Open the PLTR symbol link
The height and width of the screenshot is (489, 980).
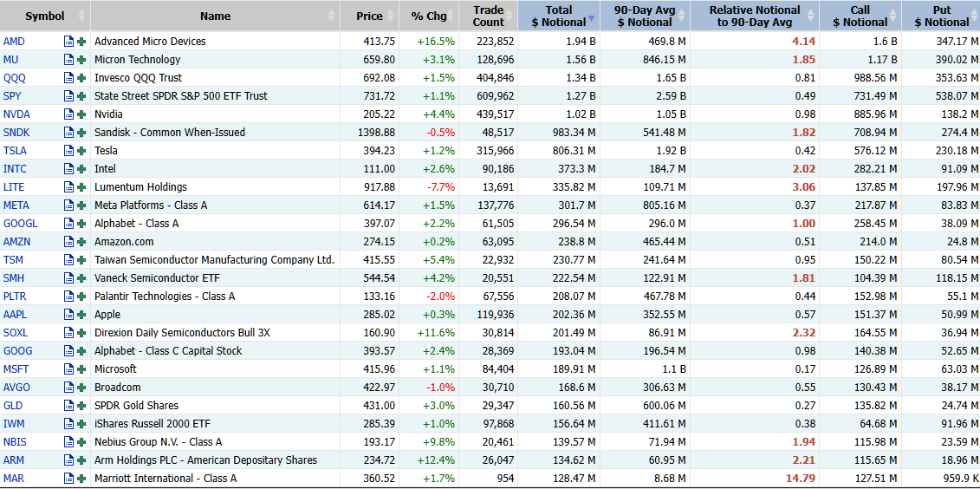[x=15, y=297]
